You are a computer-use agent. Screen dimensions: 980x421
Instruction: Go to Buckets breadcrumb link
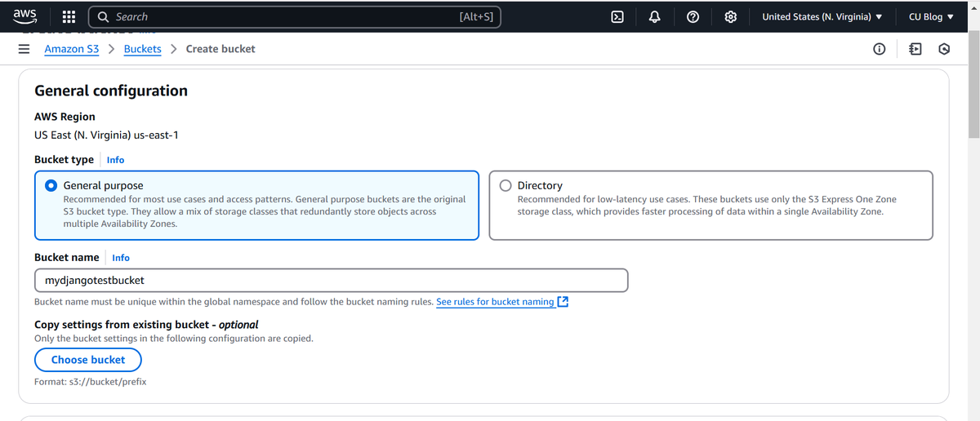point(143,49)
